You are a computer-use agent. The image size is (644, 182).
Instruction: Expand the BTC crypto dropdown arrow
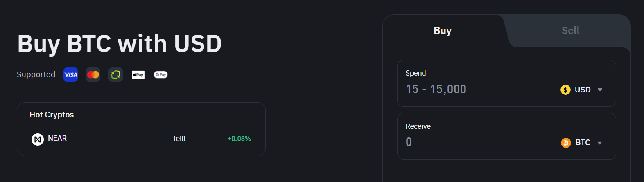[599, 143]
